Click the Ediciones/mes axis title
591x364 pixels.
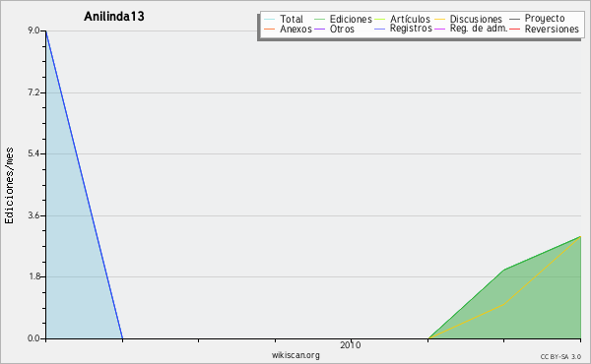9,185
